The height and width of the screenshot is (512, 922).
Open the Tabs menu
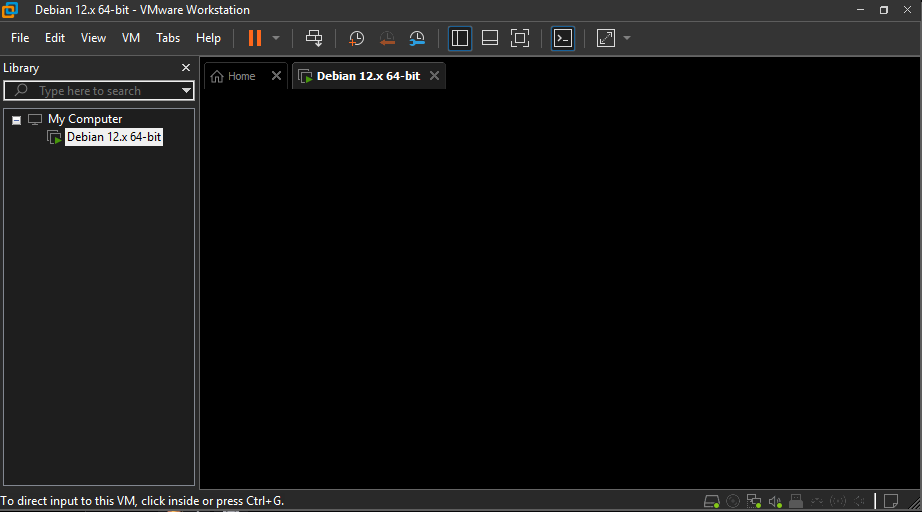pos(168,38)
